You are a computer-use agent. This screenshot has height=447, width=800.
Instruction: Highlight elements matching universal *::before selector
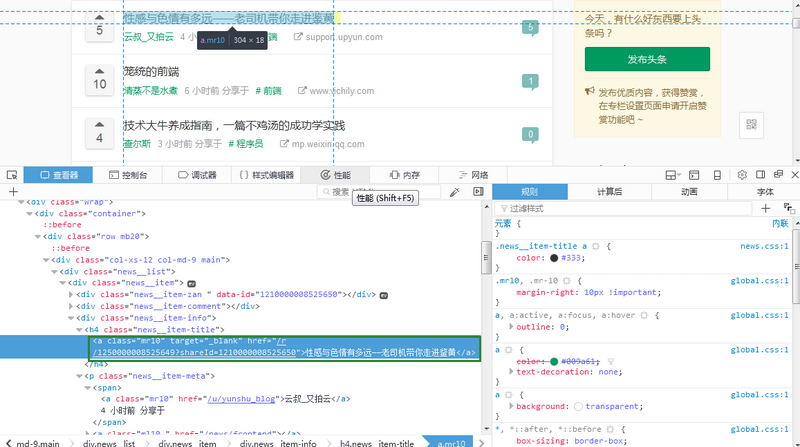click(x=610, y=429)
